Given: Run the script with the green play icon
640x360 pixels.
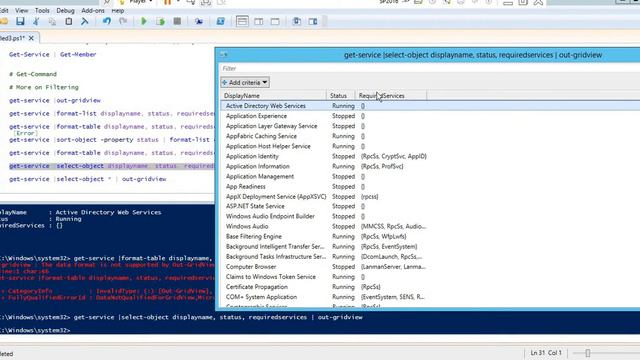Looking at the screenshot, I should (x=144, y=21).
